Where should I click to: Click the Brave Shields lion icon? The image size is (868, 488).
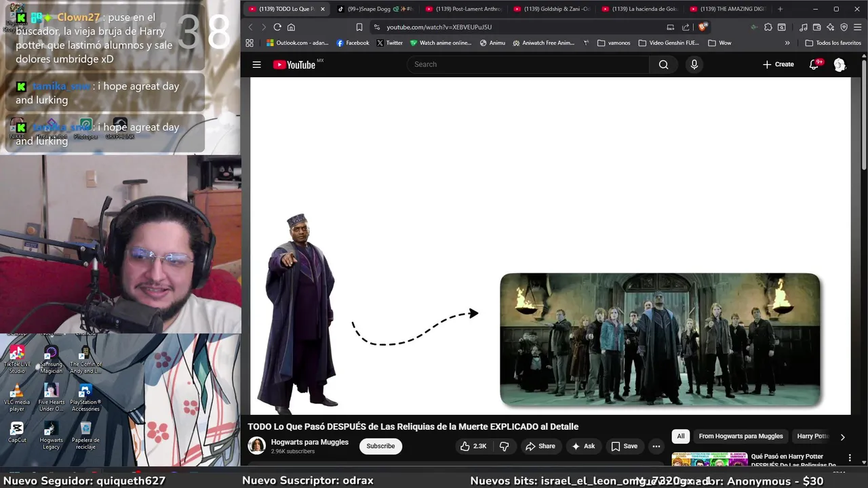704,27
